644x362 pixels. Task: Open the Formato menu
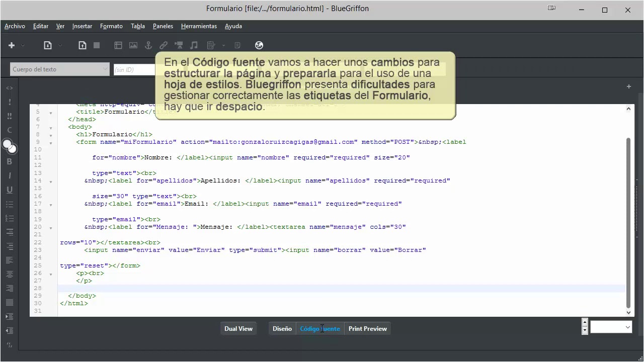(111, 26)
